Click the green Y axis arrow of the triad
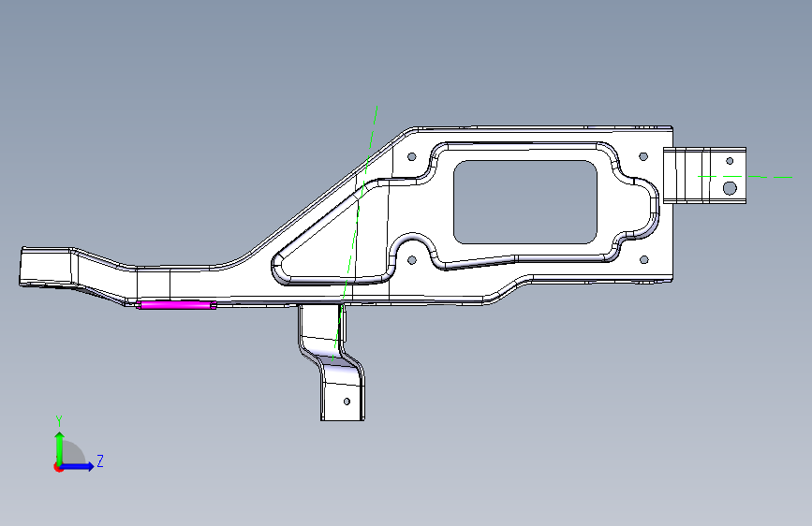This screenshot has height=526, width=812. click(60, 447)
